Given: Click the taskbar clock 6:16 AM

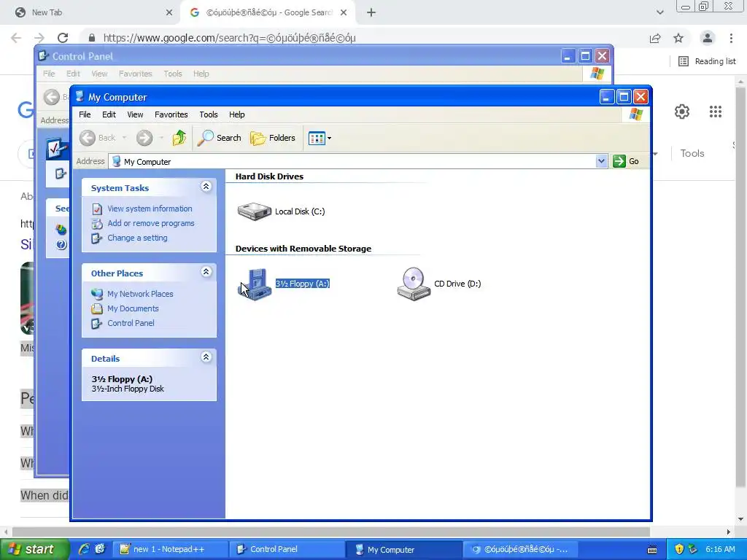Looking at the screenshot, I should [x=720, y=549].
